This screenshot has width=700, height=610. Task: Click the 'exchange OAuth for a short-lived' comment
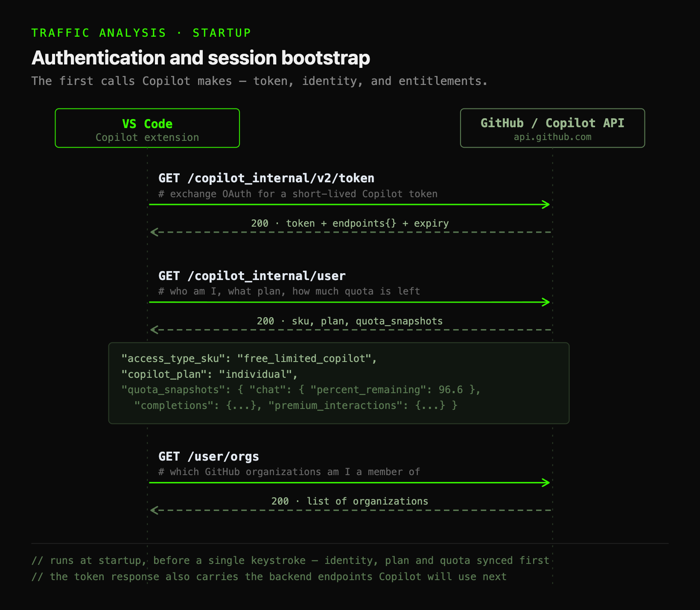tap(263, 194)
